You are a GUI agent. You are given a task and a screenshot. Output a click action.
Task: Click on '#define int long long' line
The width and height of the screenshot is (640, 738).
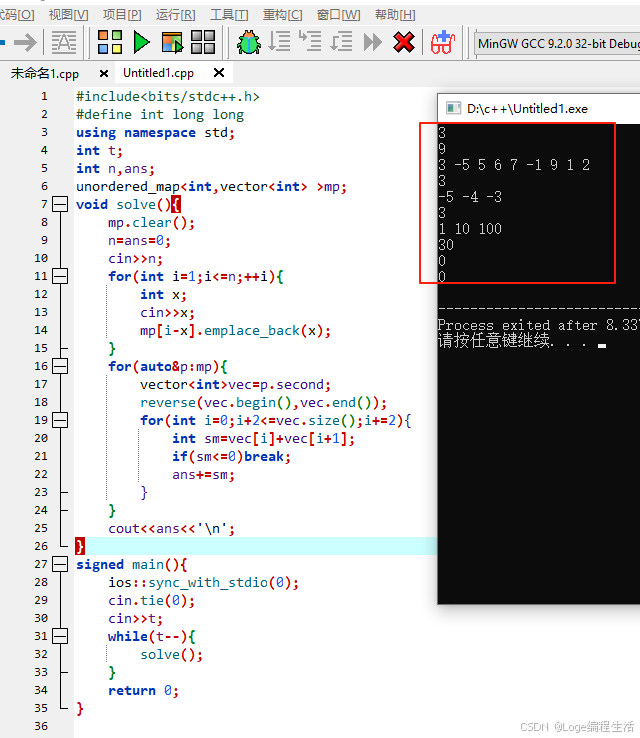coord(160,114)
